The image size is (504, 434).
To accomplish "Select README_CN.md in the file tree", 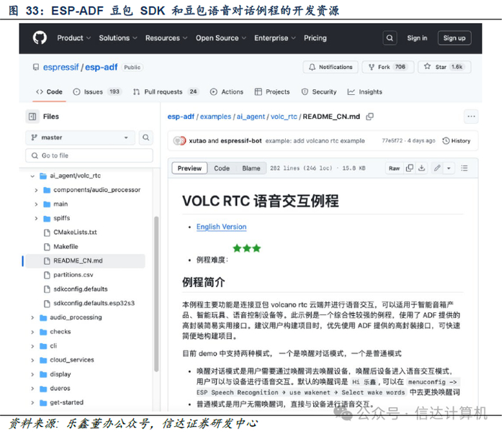I will coord(85,261).
